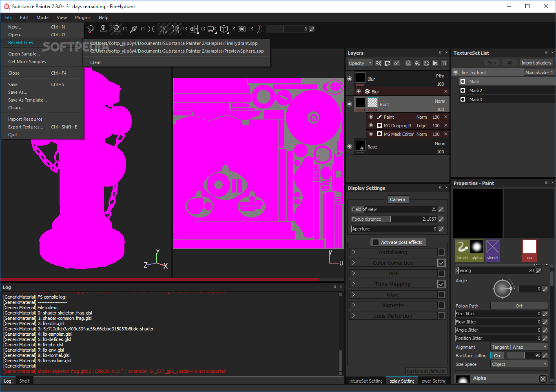This screenshot has height=392, width=556.
Task: Click the add effect icon in Layers toolbar
Action: click(379, 63)
